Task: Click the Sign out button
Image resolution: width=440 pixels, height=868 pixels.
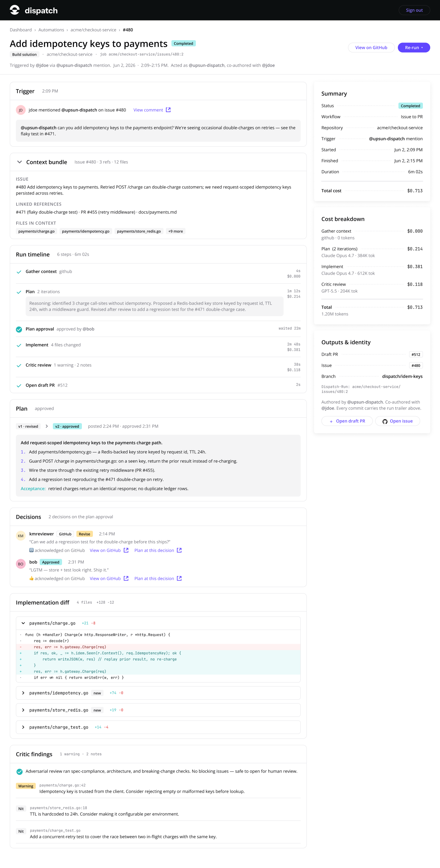Action: (414, 10)
